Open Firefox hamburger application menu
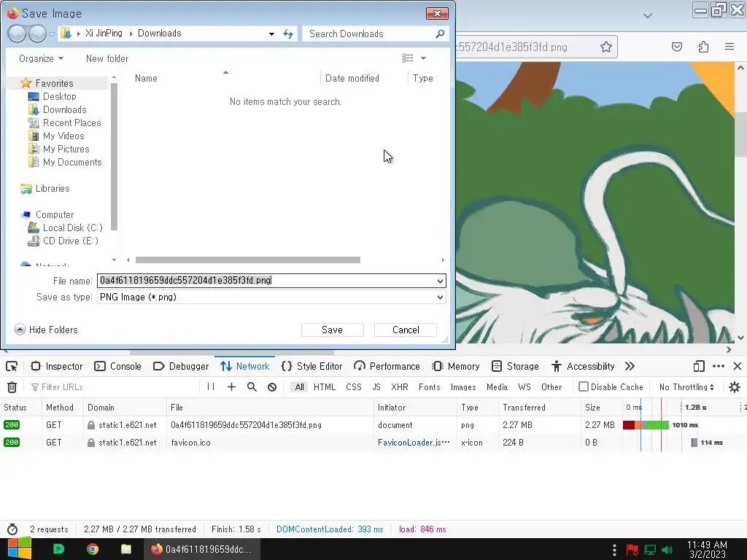 click(729, 47)
